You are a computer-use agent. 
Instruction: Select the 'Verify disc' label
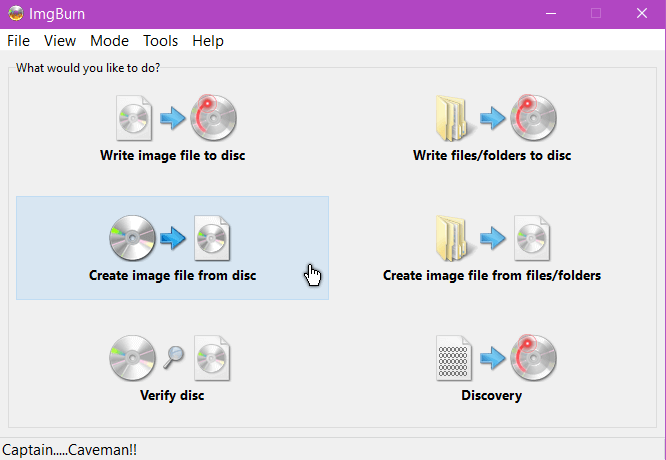172,396
